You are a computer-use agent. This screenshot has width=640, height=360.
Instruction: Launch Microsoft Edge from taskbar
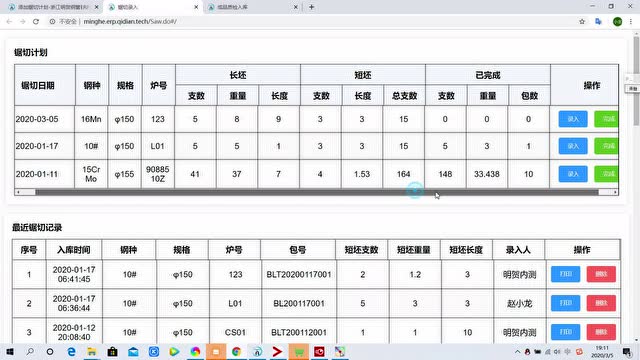[71, 352]
